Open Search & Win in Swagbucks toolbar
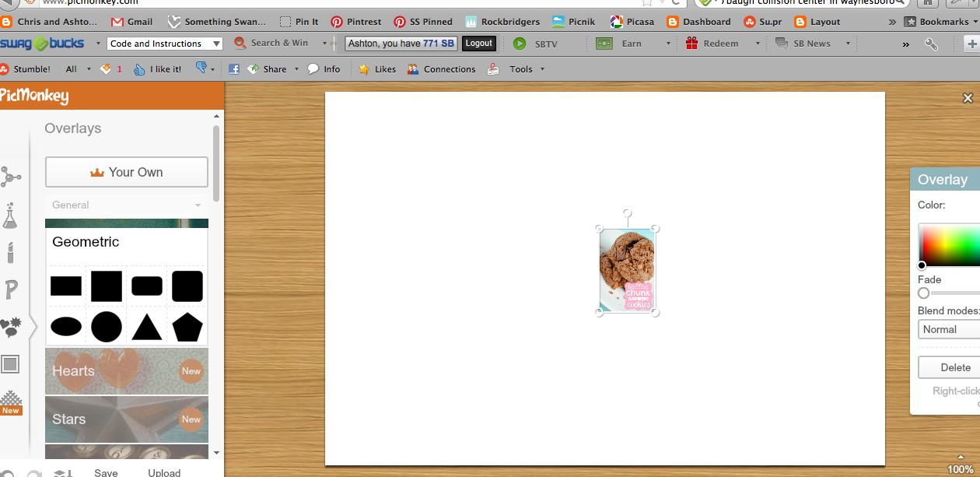This screenshot has width=980, height=477. tap(271, 44)
